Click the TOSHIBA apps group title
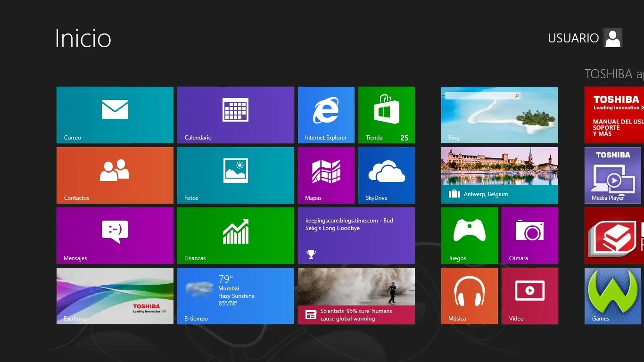 [614, 74]
